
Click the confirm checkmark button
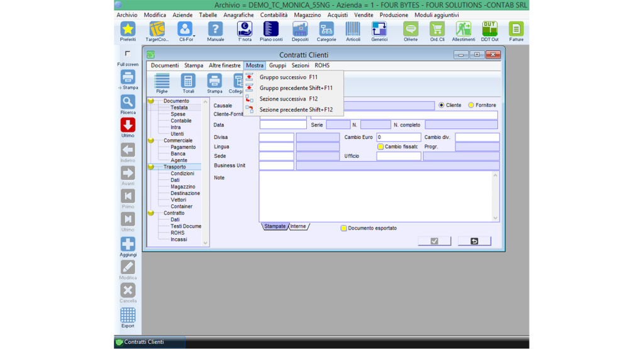[x=435, y=241]
